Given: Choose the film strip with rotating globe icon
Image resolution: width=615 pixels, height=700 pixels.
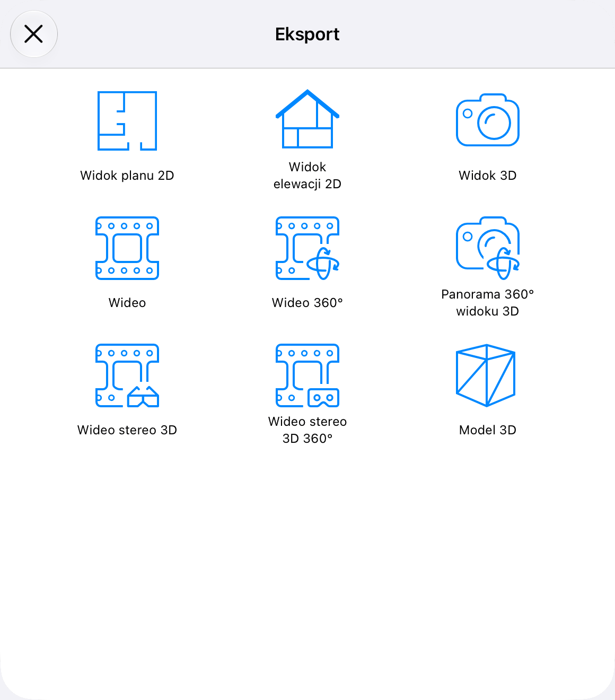Looking at the screenshot, I should 307,248.
